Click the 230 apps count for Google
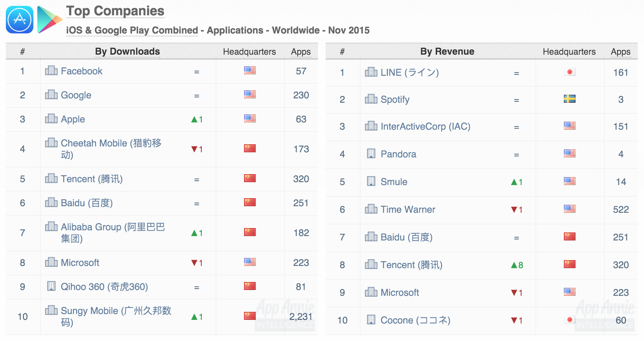The width and height of the screenshot is (644, 341). coord(301,95)
